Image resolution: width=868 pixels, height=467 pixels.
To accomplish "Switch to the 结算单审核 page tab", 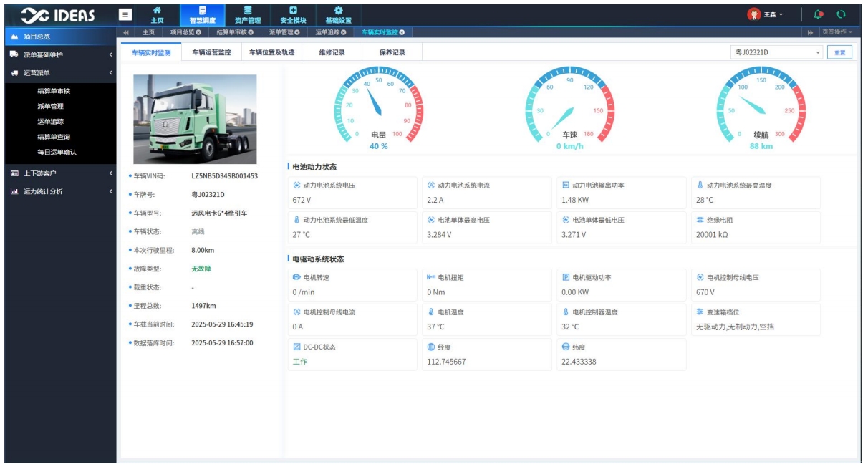I will [x=236, y=33].
